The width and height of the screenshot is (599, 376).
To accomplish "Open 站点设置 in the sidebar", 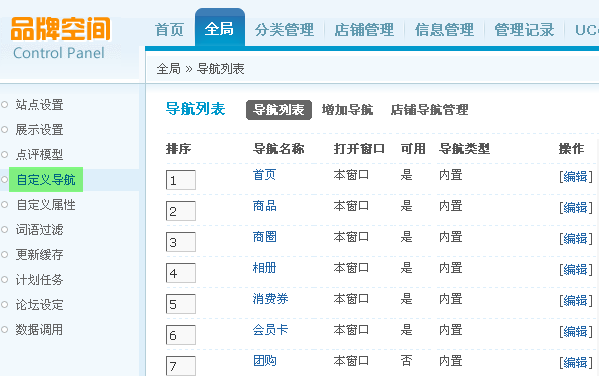I will pos(39,105).
